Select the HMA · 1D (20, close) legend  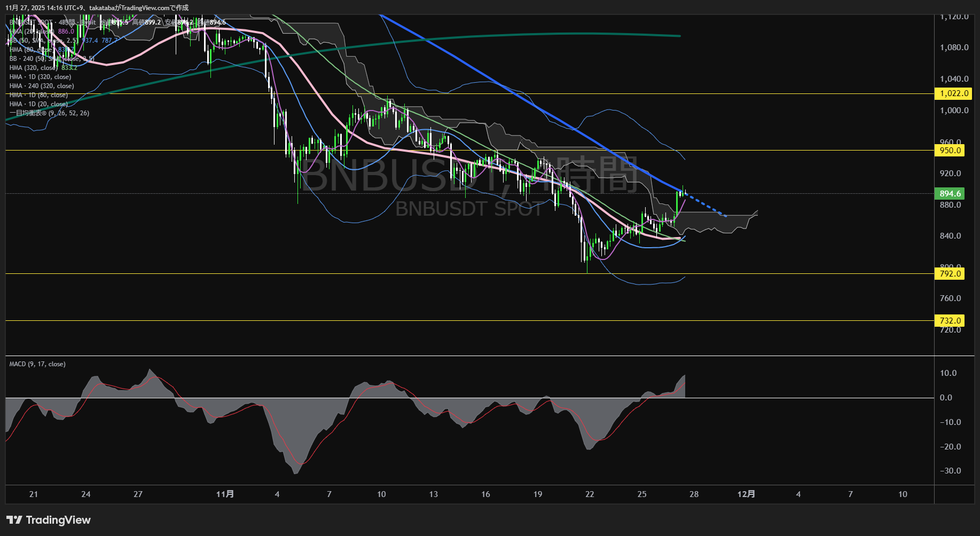[x=38, y=104]
